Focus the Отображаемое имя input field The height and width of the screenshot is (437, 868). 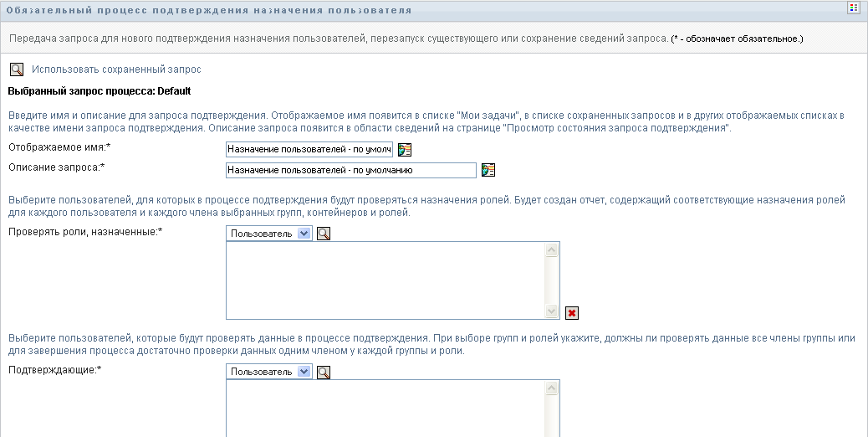(x=309, y=150)
